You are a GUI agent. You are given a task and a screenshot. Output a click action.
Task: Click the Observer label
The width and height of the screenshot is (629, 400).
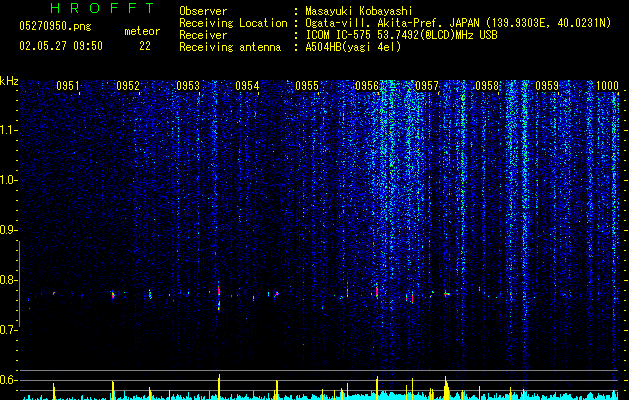pos(203,11)
